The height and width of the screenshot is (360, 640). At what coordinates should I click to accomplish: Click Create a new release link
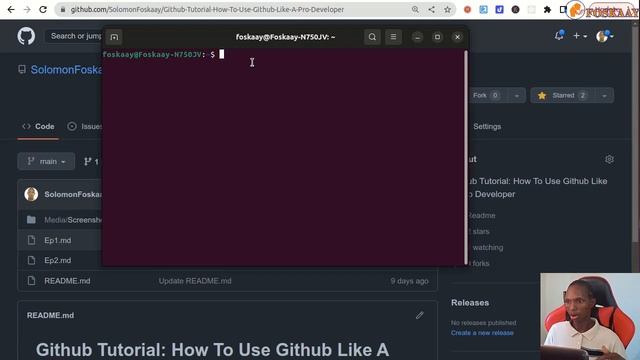(482, 333)
